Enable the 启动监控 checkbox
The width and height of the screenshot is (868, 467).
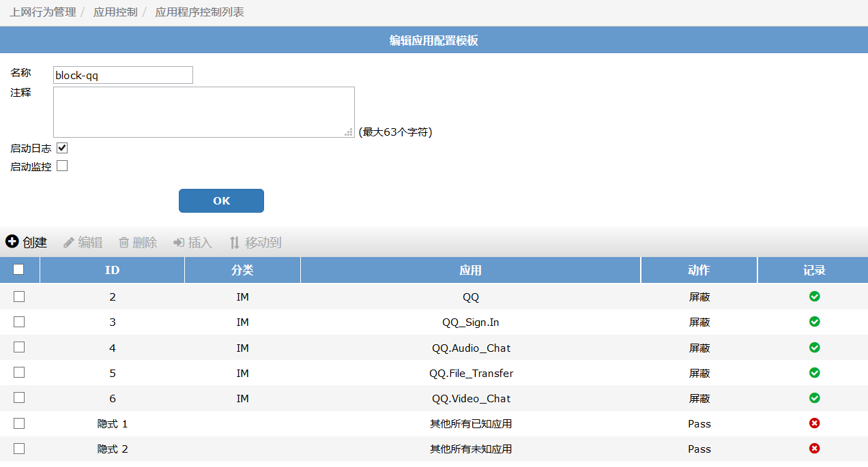coord(62,166)
